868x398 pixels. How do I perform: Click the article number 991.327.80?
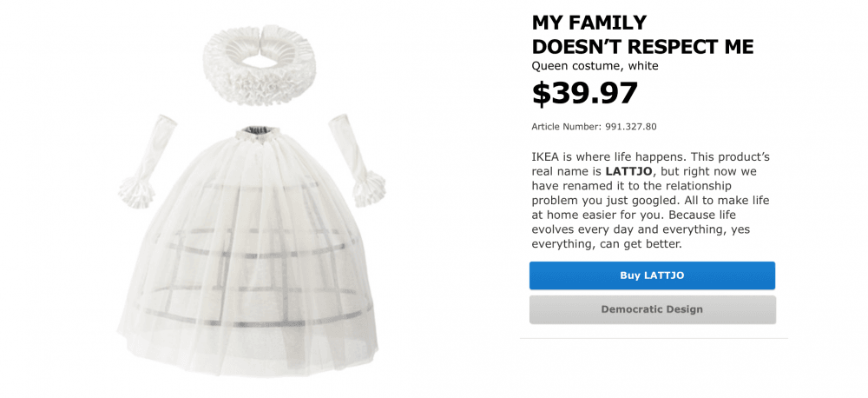click(x=632, y=127)
